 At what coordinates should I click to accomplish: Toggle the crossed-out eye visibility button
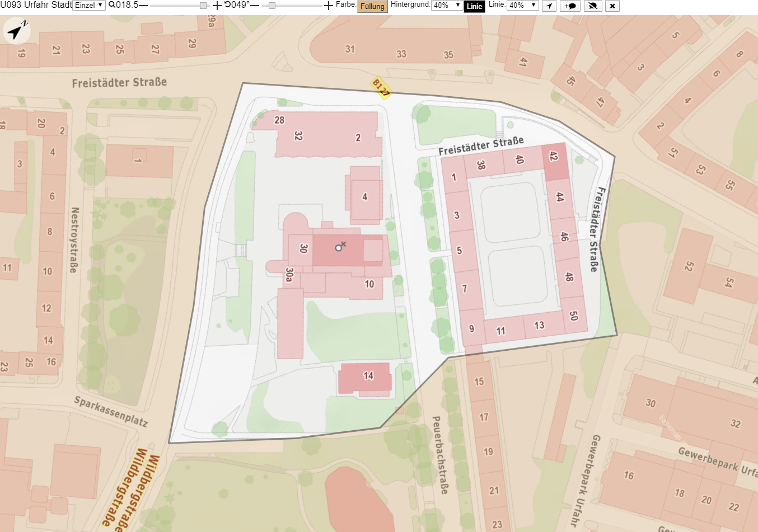pyautogui.click(x=592, y=6)
